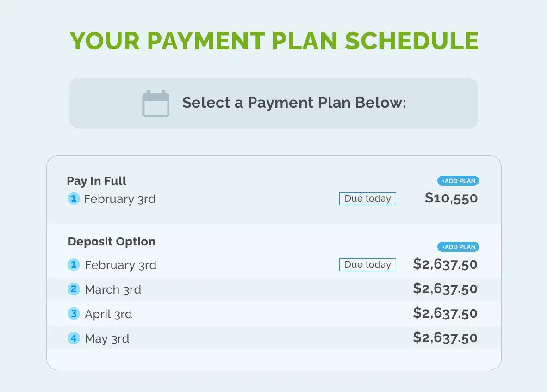Screen dimensions: 547x392
Task: Click the Your Payment Plan Schedule title
Action: pyautogui.click(x=274, y=41)
